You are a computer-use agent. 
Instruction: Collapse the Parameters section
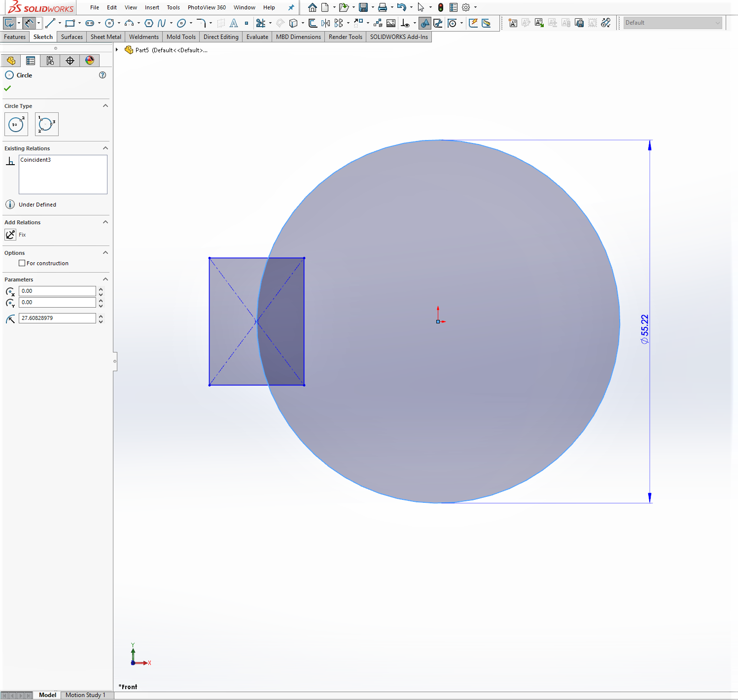point(105,280)
